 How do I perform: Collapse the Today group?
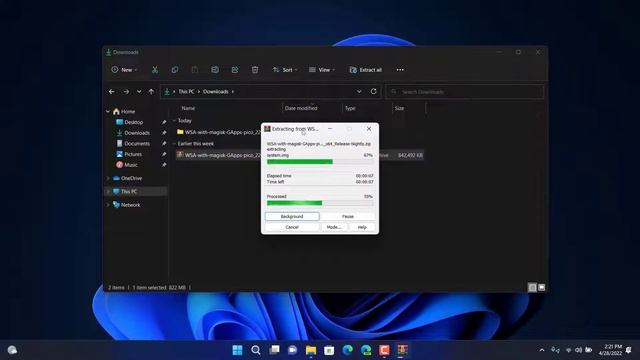click(174, 121)
